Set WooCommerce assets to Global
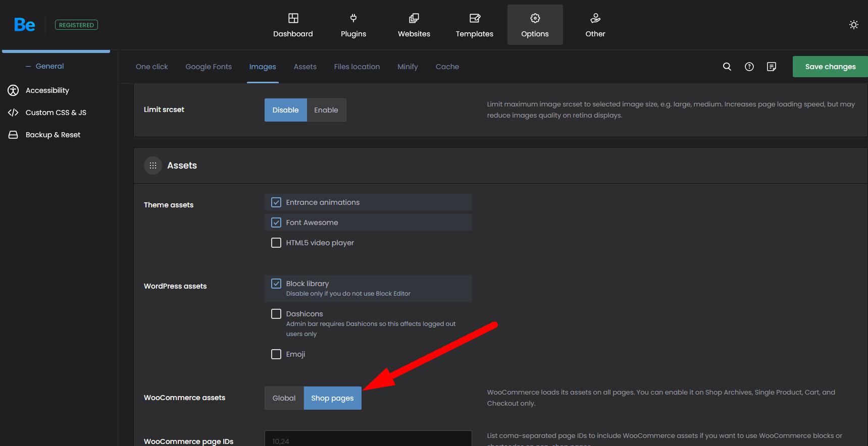This screenshot has width=868, height=446. click(x=284, y=398)
